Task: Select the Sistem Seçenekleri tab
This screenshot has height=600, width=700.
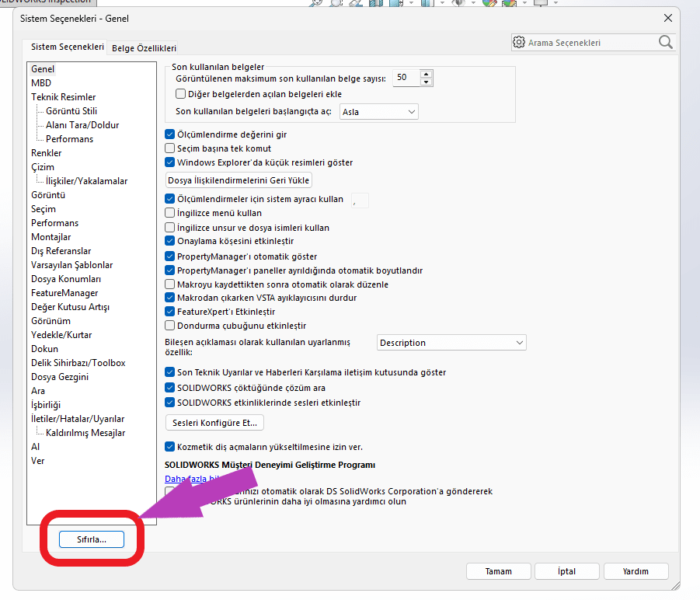Action: 65,47
